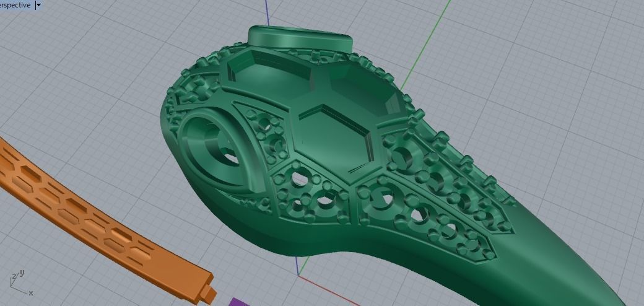Open the Perspective viewport menu arrow

click(x=38, y=5)
